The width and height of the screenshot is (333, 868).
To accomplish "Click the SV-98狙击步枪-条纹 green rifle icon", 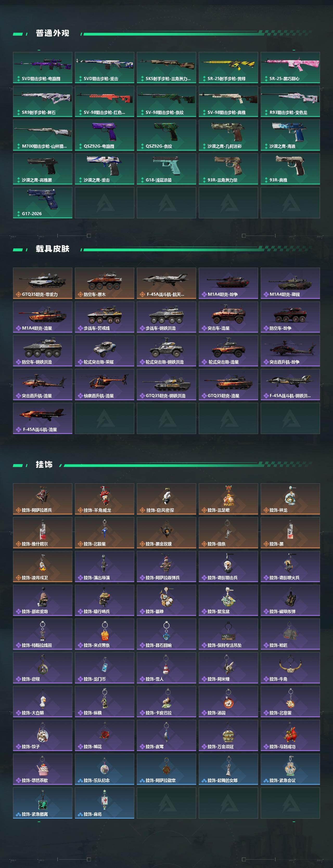I will [166, 101].
